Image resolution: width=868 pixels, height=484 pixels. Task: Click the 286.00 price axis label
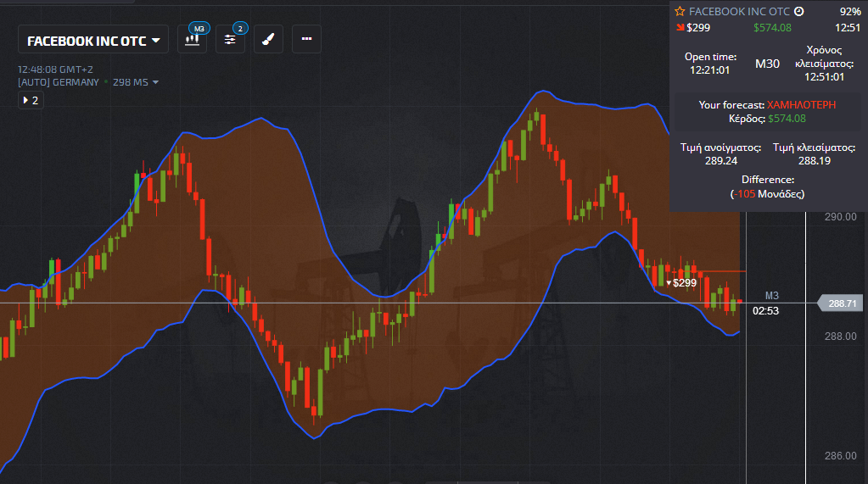point(840,456)
